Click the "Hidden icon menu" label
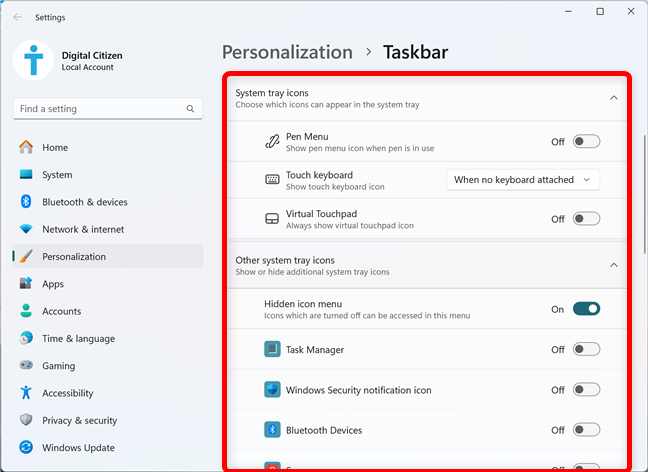 tap(303, 304)
